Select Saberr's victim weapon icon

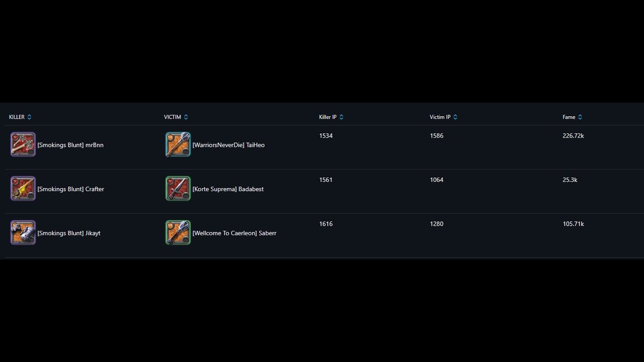point(178,233)
